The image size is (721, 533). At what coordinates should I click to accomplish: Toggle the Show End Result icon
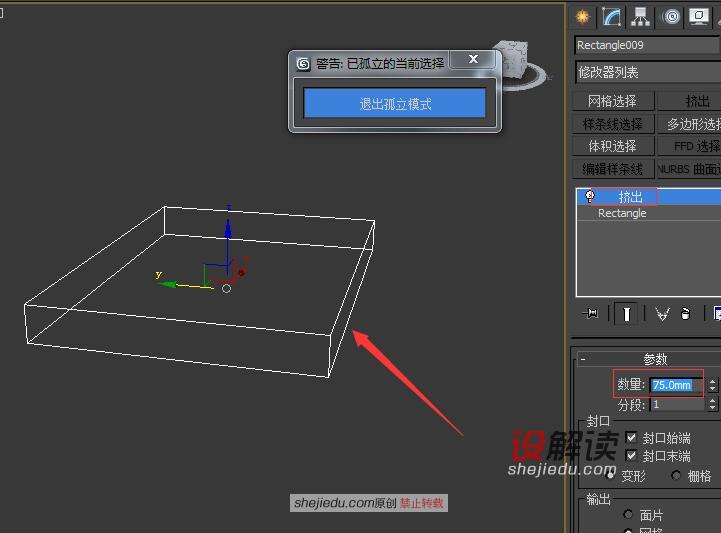[626, 314]
